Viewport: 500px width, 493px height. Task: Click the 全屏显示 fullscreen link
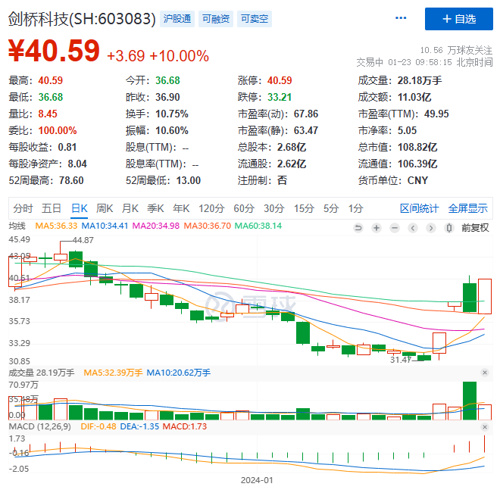point(468,209)
